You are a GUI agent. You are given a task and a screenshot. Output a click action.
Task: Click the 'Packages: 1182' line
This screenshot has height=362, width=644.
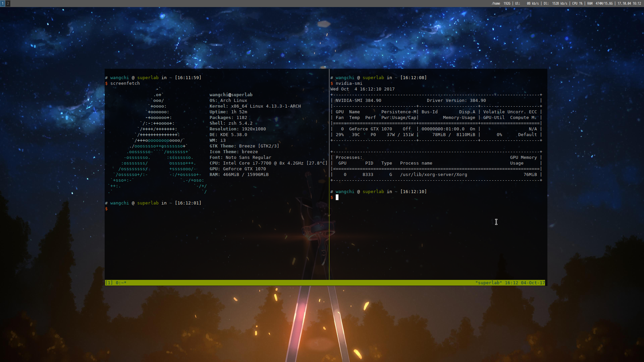[228, 118]
